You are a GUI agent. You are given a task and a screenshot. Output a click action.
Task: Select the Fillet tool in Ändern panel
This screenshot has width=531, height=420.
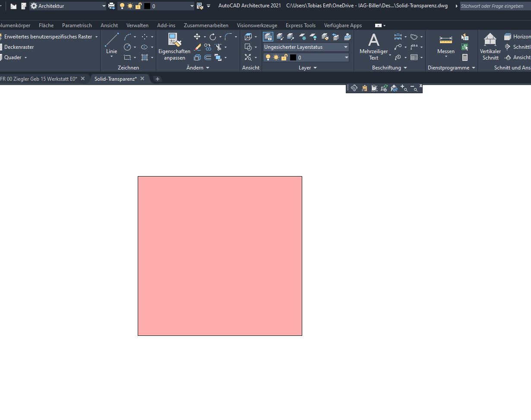(x=228, y=37)
